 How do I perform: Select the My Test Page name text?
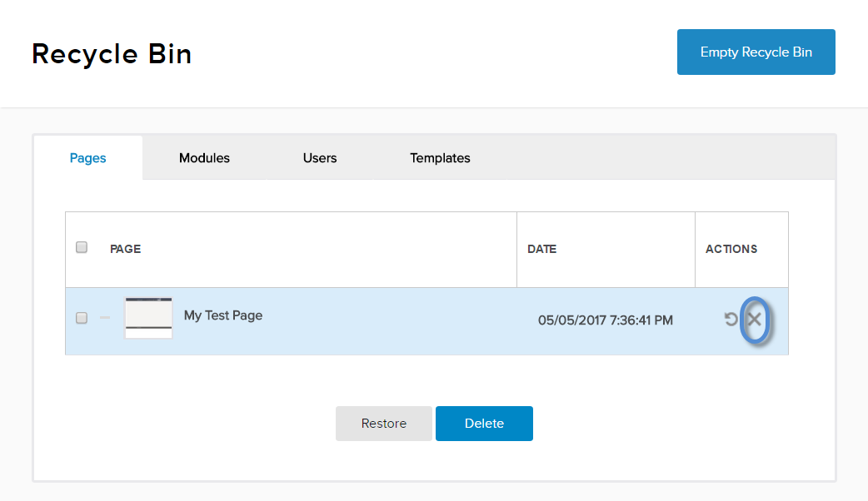223,315
